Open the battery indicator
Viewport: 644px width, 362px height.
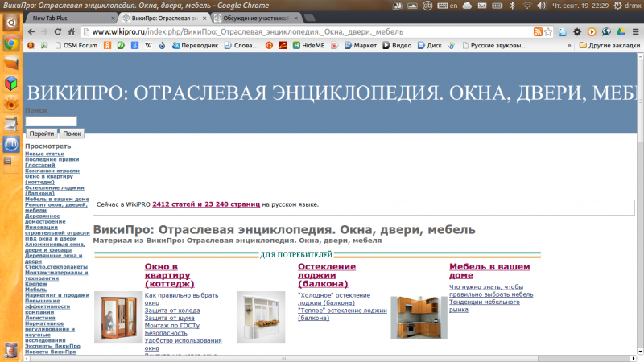[x=497, y=6]
